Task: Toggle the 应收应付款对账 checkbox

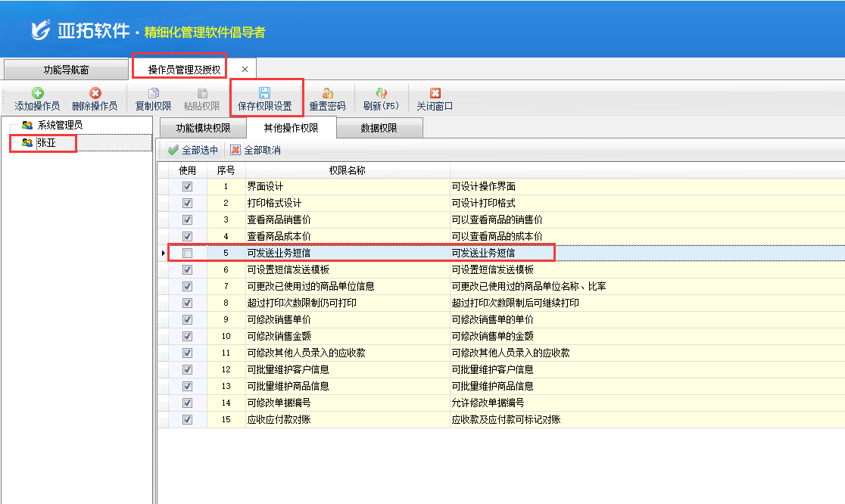Action: [x=187, y=420]
